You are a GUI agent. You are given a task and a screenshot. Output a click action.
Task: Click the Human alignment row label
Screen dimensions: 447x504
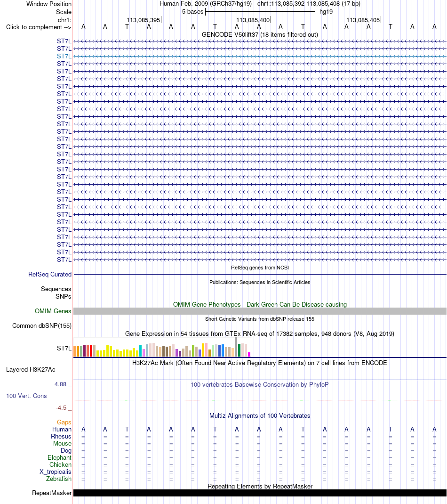pos(62,430)
